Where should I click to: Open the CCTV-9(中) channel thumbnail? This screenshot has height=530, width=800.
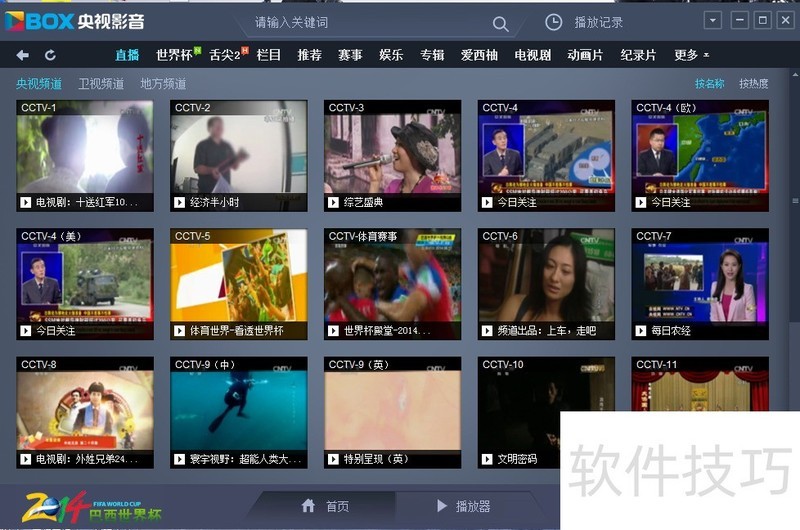pos(239,412)
